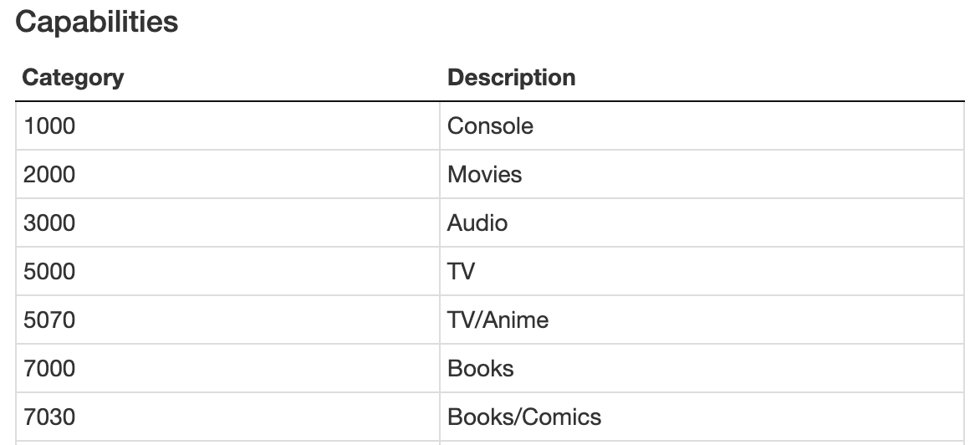Click the Console description cell
The width and height of the screenshot is (980, 445).
pyautogui.click(x=702, y=125)
